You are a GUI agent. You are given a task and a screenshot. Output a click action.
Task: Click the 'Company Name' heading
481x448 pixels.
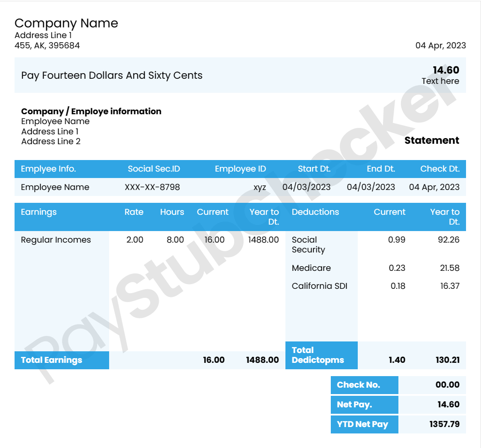[x=66, y=24]
